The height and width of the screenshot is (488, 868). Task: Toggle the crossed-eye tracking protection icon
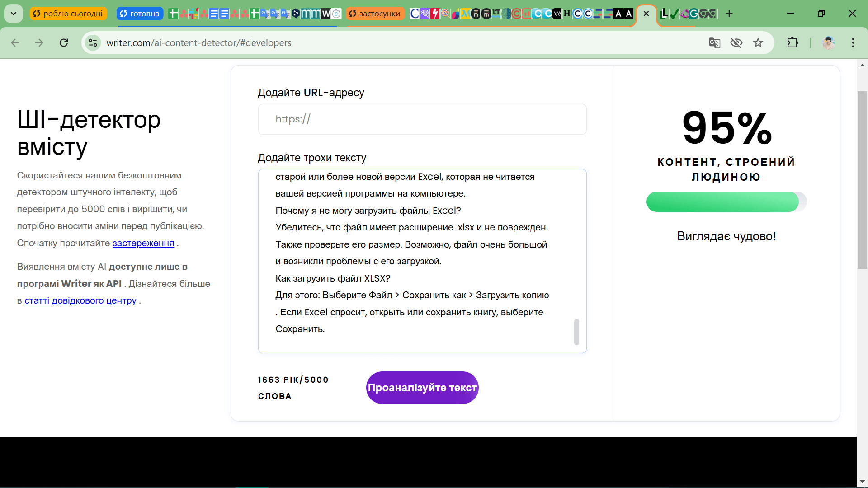pos(736,43)
